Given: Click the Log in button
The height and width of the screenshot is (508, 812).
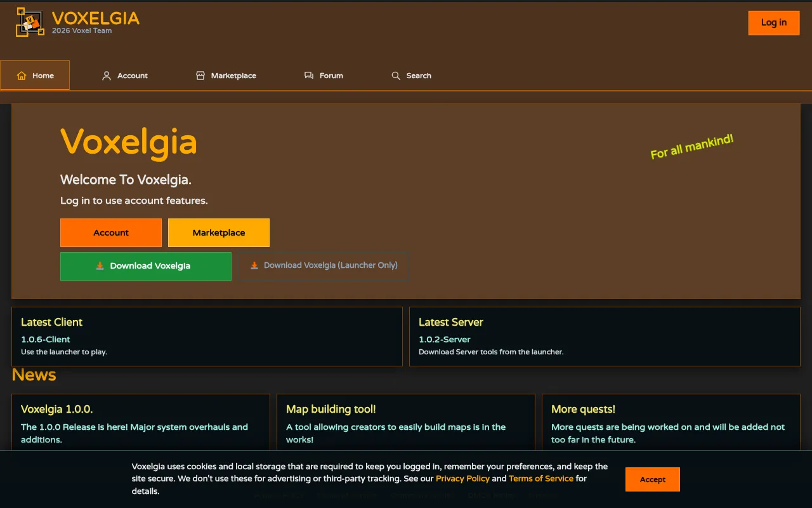Looking at the screenshot, I should 774,23.
